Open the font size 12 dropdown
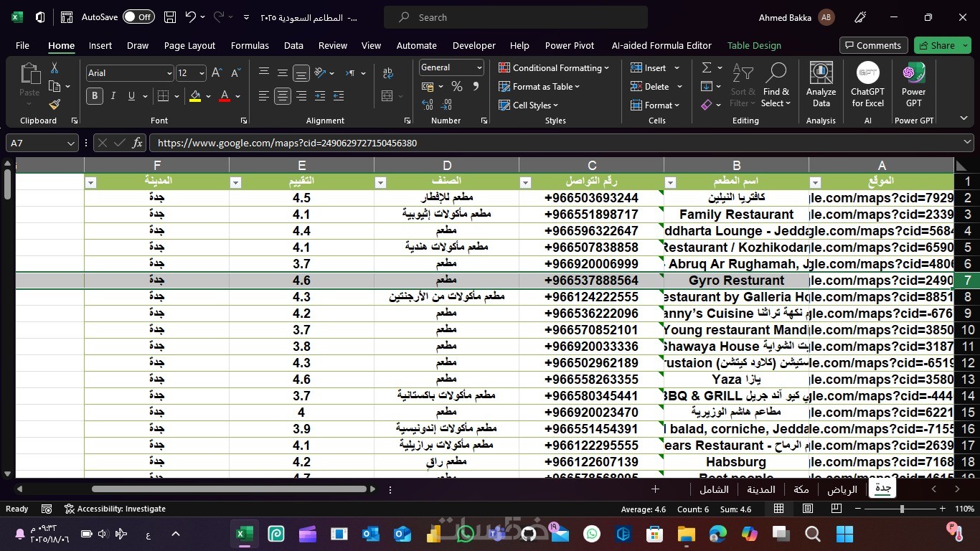980x551 pixels. click(202, 73)
